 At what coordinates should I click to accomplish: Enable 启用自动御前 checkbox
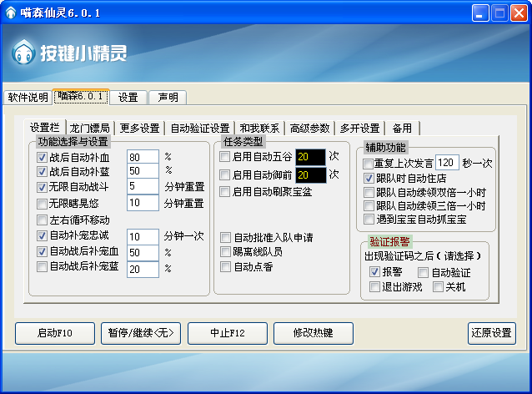(224, 175)
